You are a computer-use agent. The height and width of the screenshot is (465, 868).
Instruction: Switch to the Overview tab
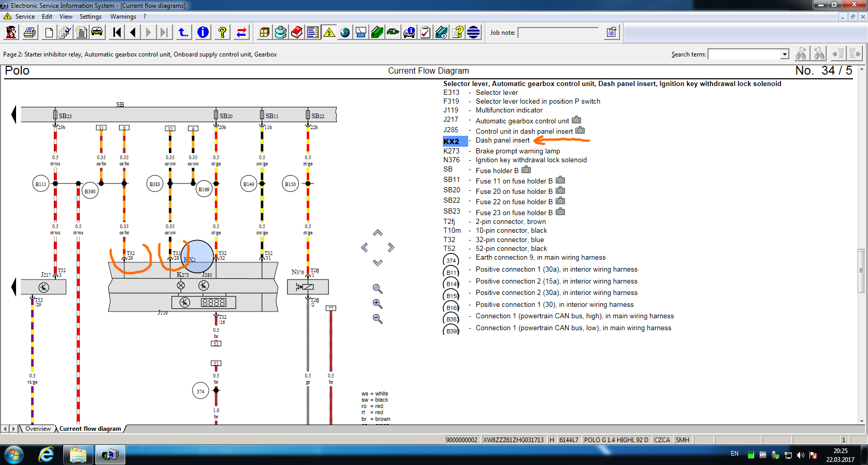(x=38, y=429)
